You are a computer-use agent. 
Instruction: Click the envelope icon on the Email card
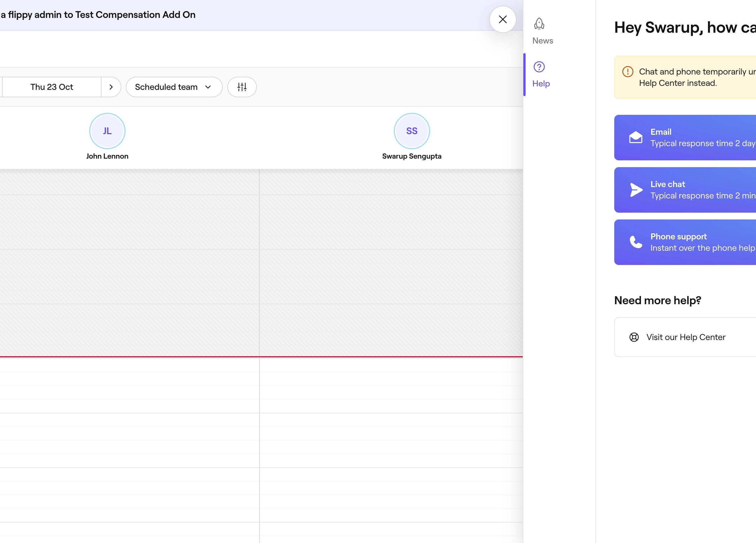636,137
